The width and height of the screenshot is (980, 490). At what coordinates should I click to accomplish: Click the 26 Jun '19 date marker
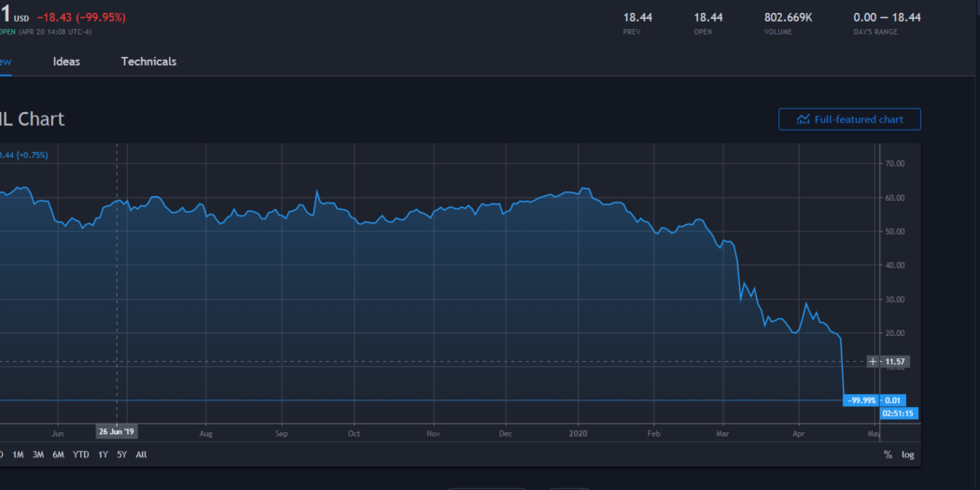coord(118,431)
